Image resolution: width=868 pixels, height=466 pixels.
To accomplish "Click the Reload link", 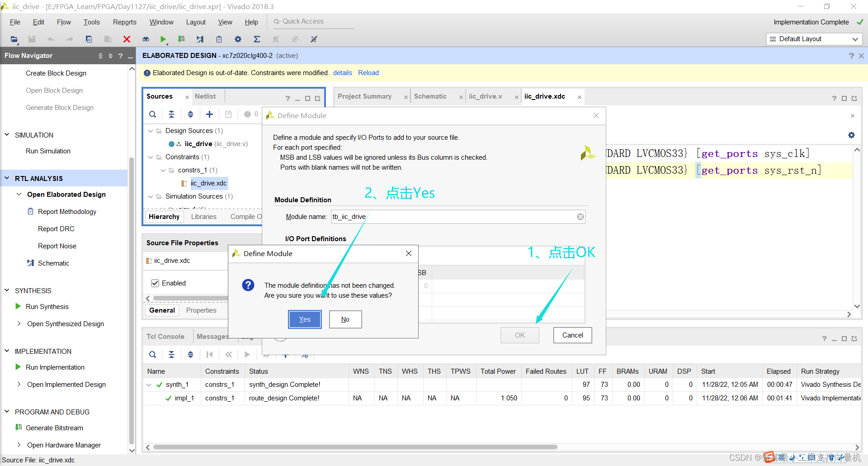I will coord(368,73).
